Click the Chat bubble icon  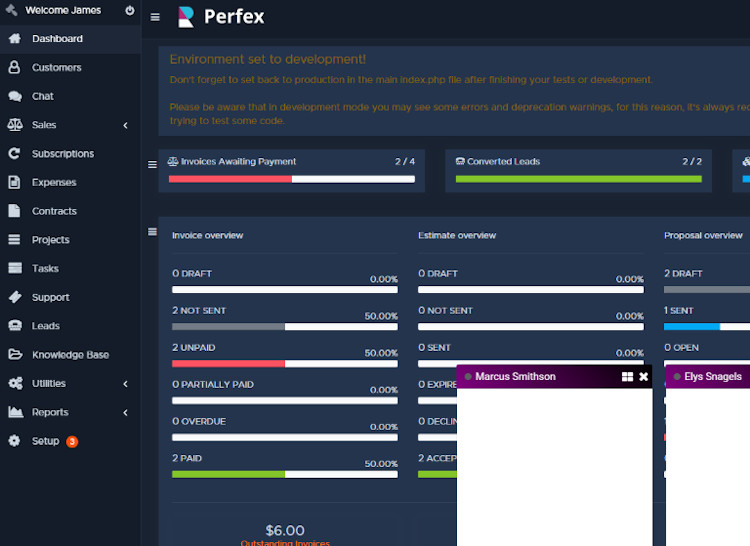pyautogui.click(x=15, y=96)
